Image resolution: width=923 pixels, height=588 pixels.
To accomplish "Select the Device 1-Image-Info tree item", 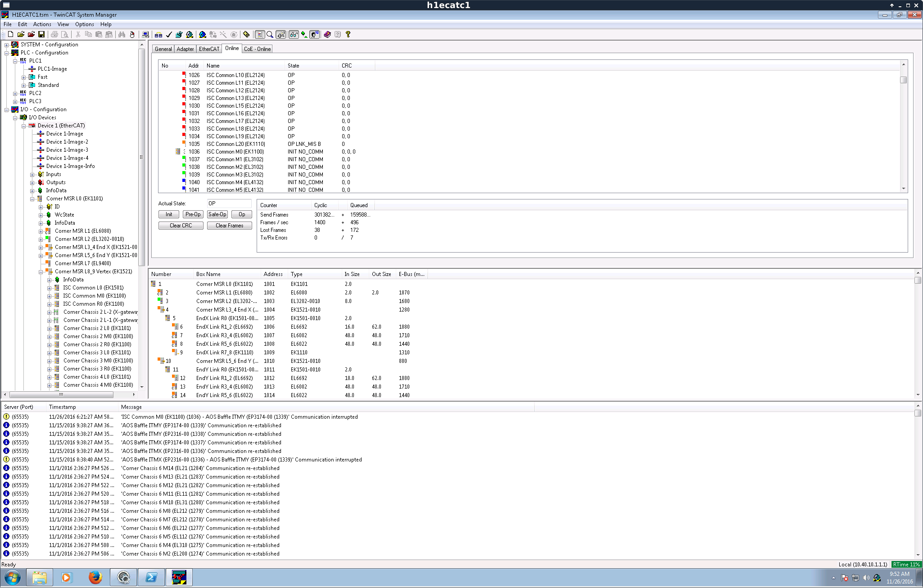I will tap(70, 166).
